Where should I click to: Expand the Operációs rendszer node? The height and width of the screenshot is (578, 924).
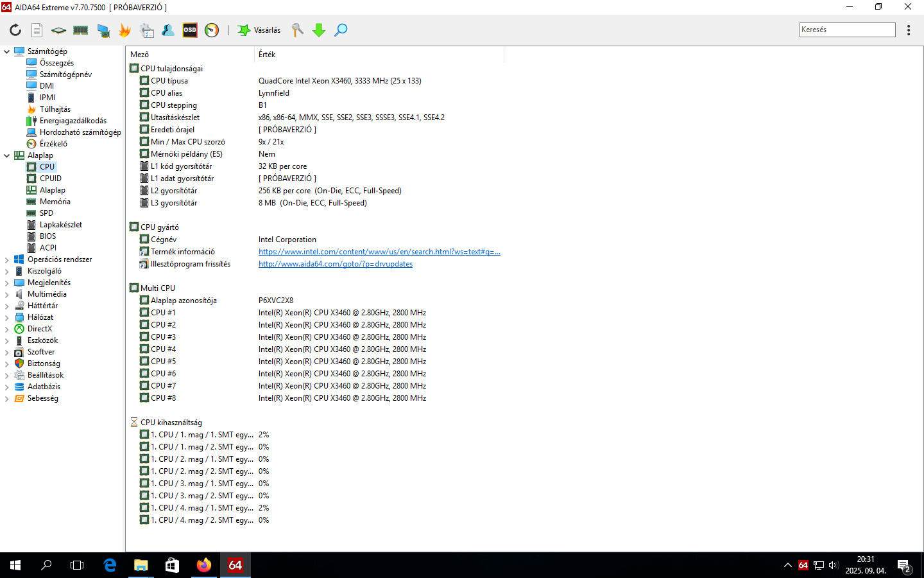click(7, 259)
